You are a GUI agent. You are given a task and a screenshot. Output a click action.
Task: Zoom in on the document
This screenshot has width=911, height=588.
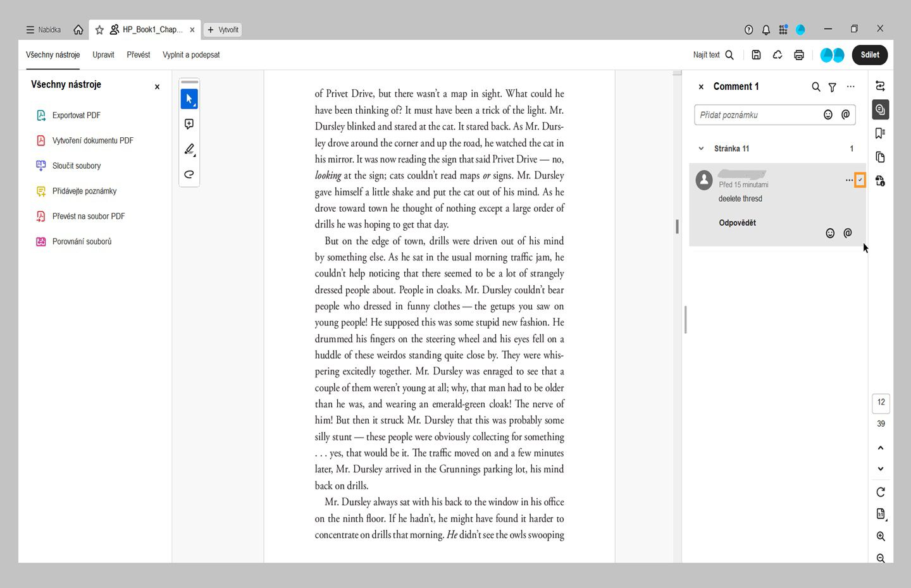881,536
